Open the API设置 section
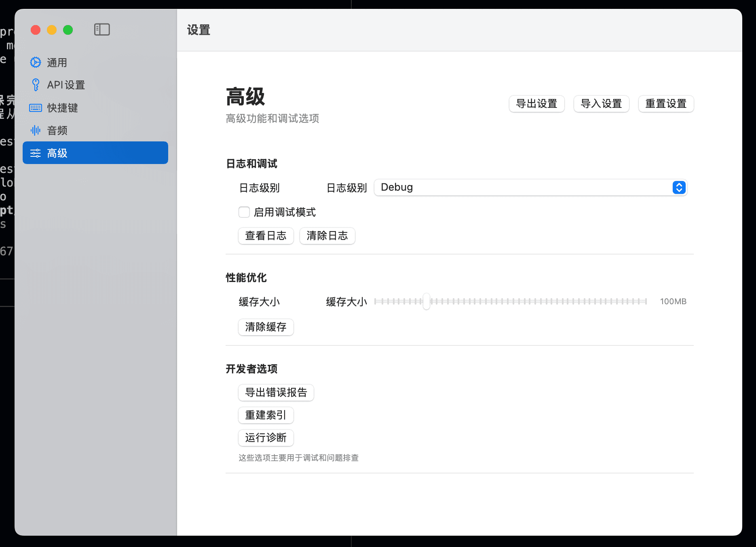This screenshot has width=756, height=547. [x=95, y=85]
